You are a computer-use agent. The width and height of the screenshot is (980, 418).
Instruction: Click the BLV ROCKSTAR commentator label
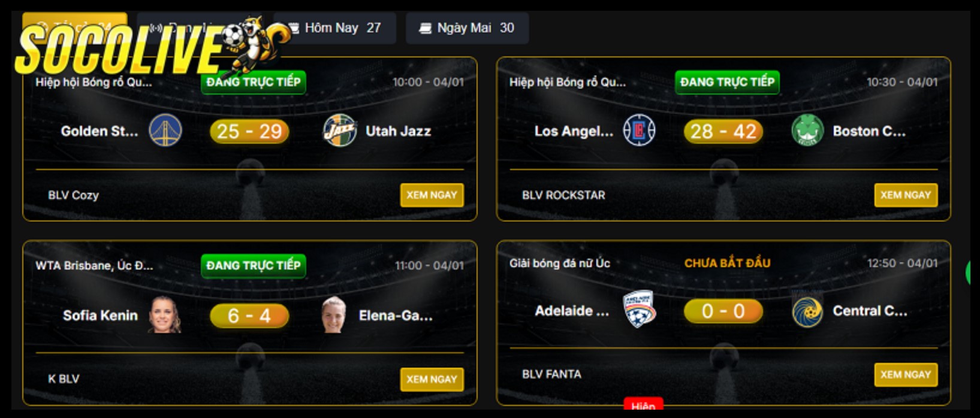[563, 195]
